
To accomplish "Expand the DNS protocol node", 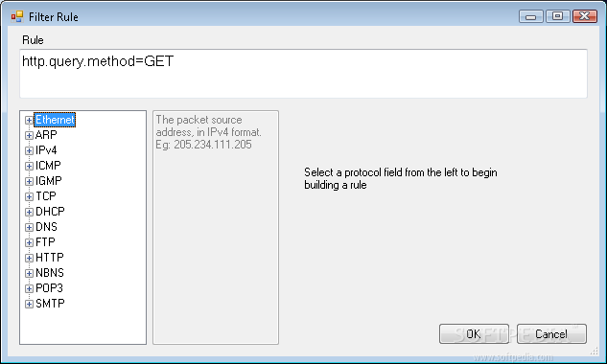I will click(29, 227).
